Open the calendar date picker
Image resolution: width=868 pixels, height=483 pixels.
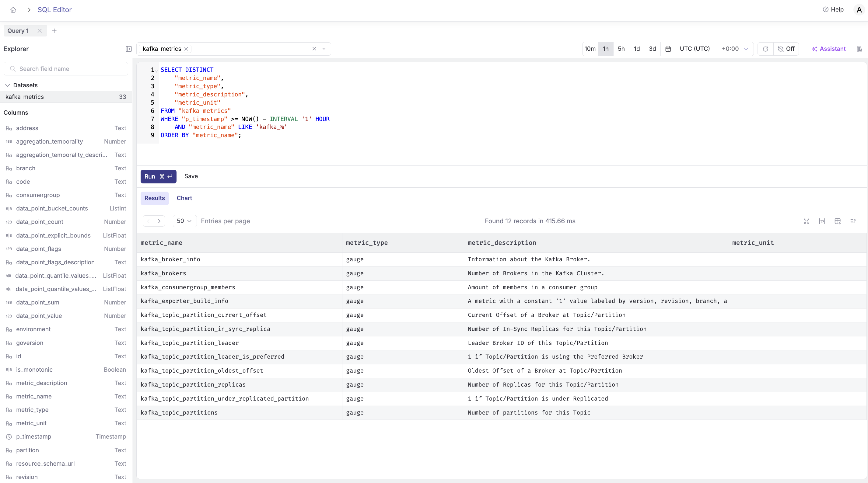point(668,49)
